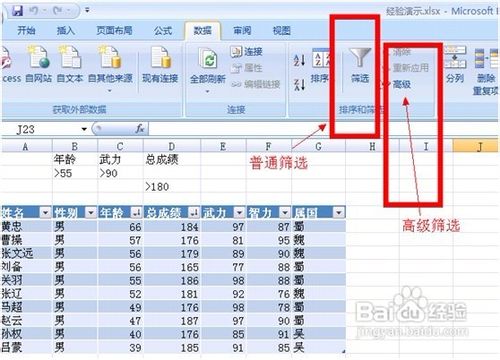Viewport: 500px width, 360px height.
Task: Click the Save icon in quick access toolbar
Action: tap(17, 11)
